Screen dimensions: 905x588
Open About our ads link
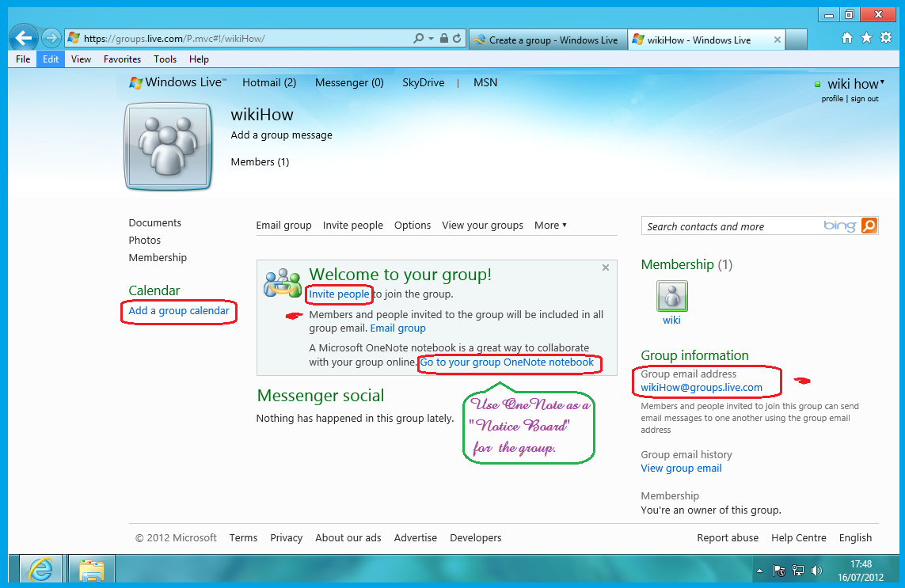coord(348,538)
